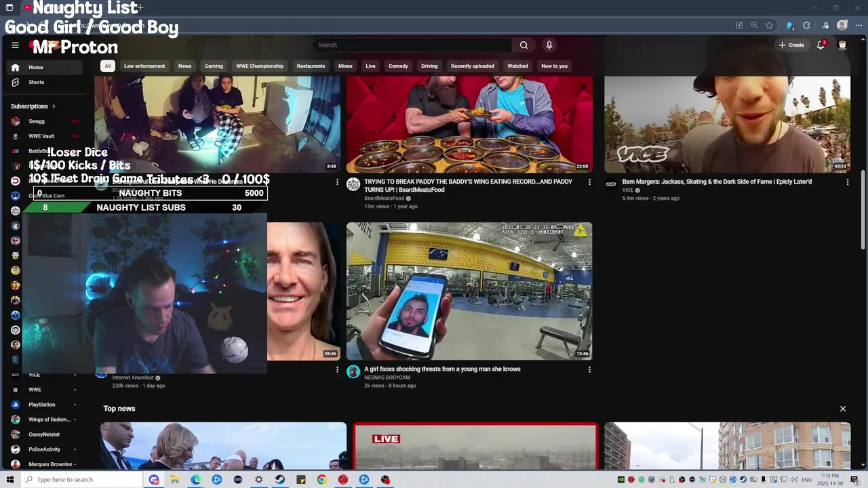868x488 pixels.
Task: Open Wings of Redemption subscription channel
Action: click(x=45, y=420)
